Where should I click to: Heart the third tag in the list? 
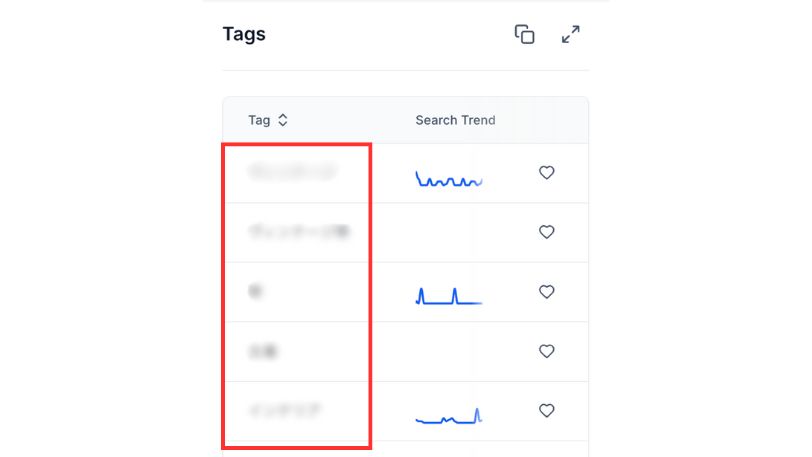pos(546,292)
